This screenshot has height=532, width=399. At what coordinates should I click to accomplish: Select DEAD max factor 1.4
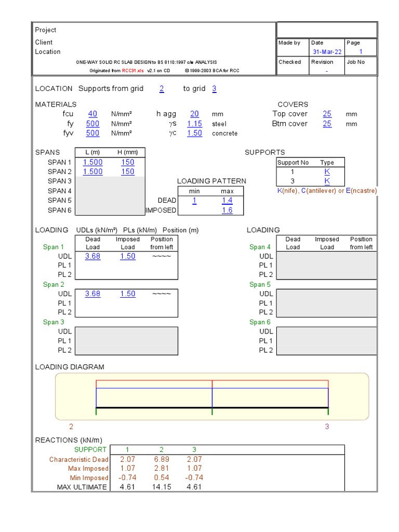coord(228,201)
